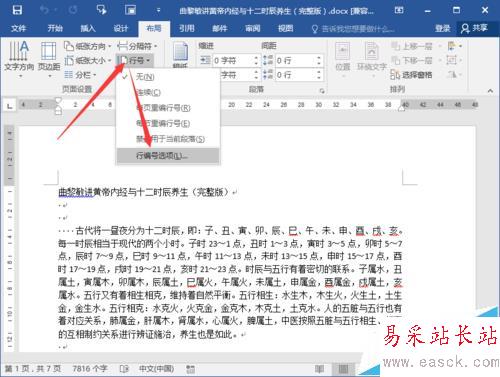Click the rotate objects icon in 排列 group

coord(454,74)
